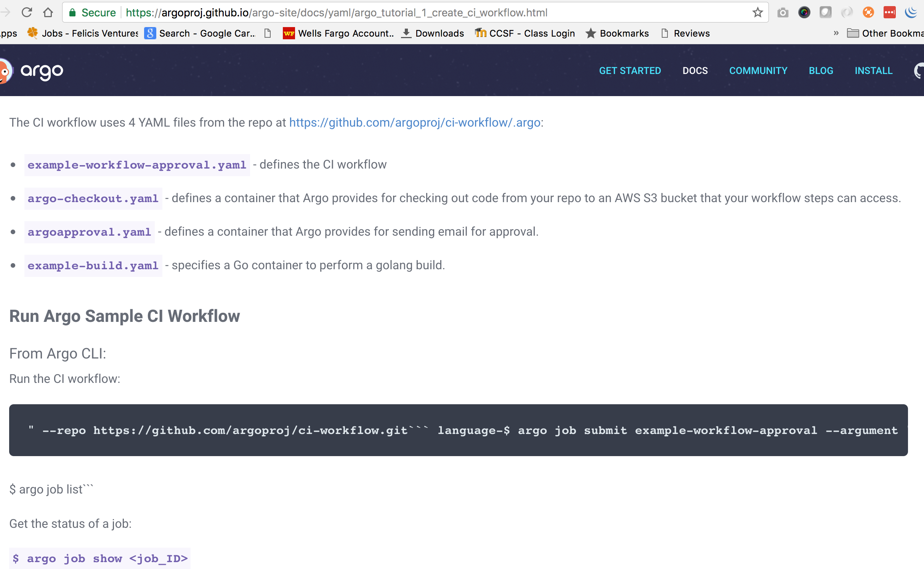Click the orange circular extension icon

[x=868, y=12]
